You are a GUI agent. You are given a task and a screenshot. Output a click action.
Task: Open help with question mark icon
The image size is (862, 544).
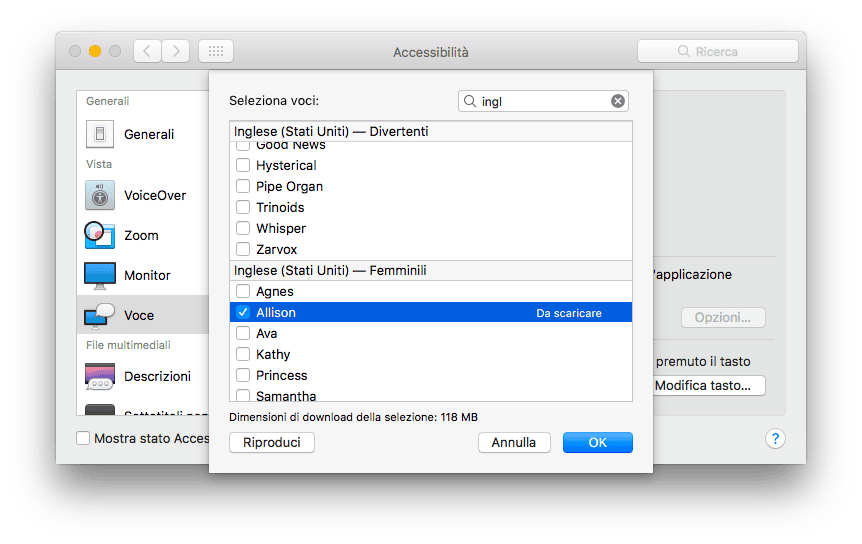pos(775,438)
